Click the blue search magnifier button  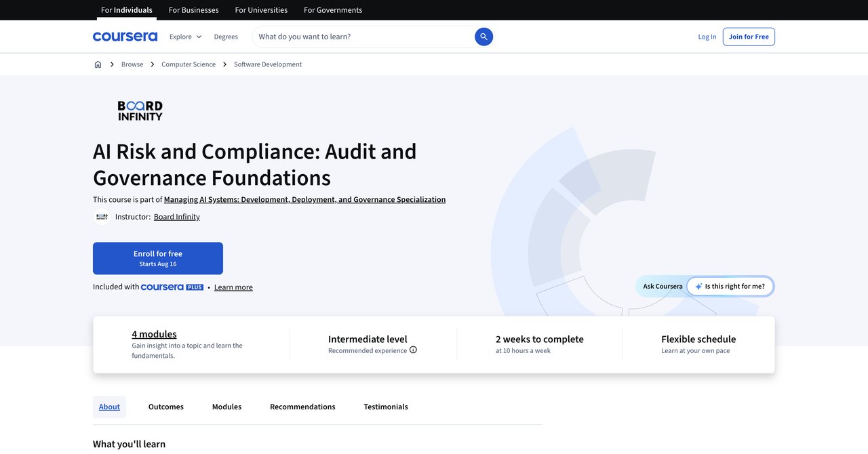484,37
